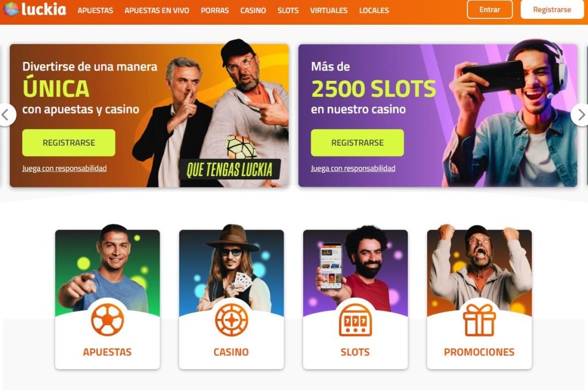Screen dimensions: 588x390
Task: Open Apuestas en Vivo section
Action: [157, 10]
